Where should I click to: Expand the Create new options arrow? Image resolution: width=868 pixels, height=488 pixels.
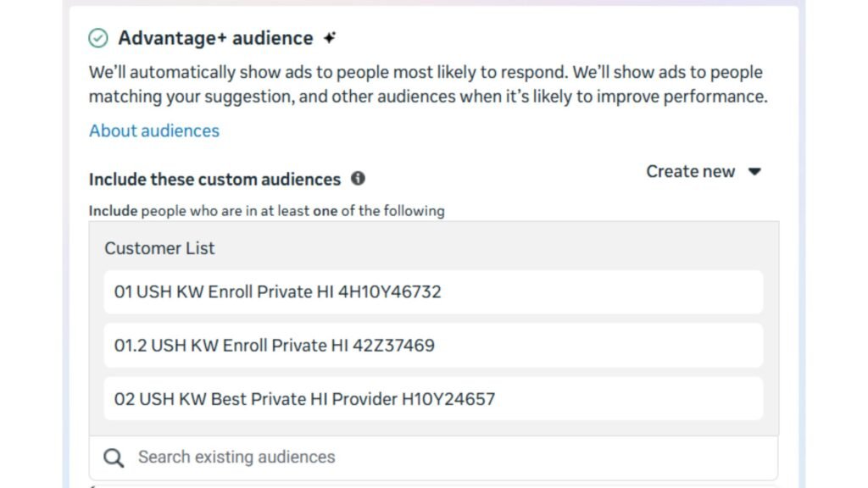tap(754, 171)
